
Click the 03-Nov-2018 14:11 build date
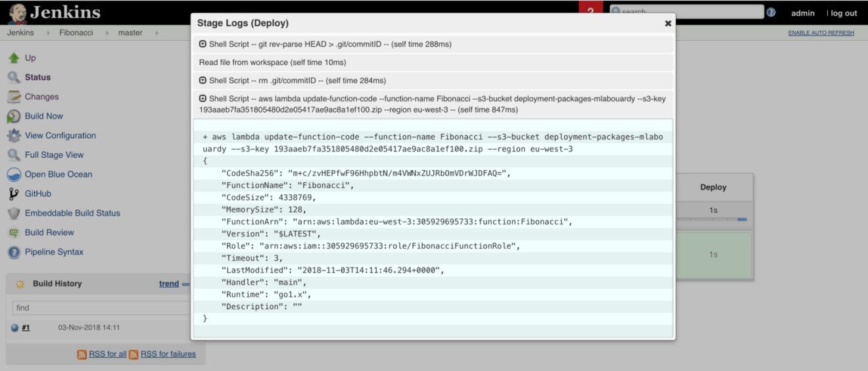(x=89, y=328)
